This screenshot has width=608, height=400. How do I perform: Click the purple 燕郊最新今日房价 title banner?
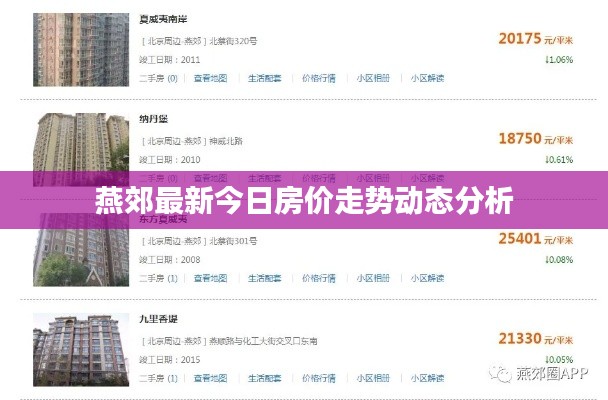click(x=304, y=200)
